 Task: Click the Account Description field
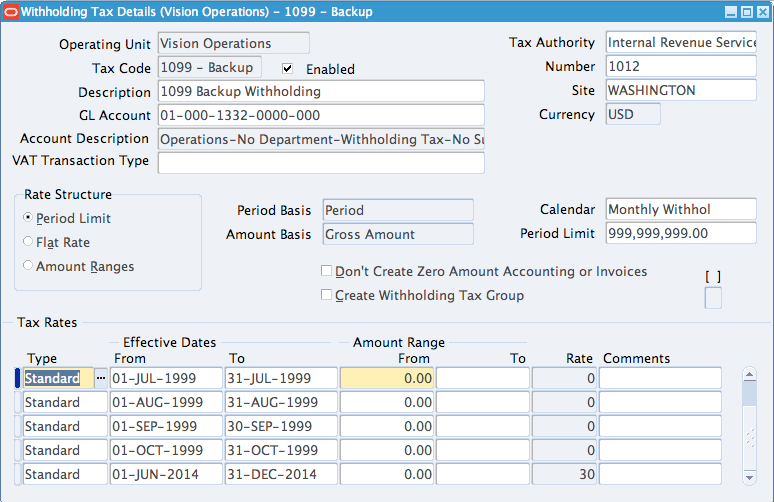[321, 139]
